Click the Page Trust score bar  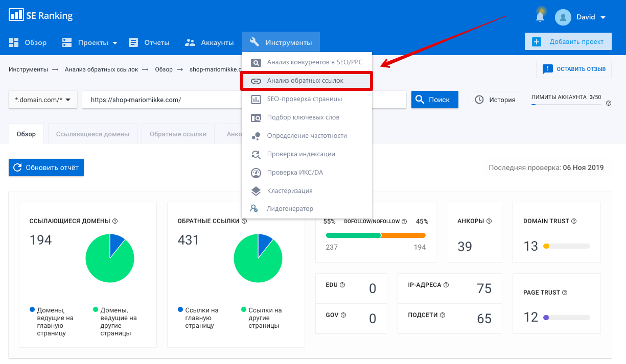(566, 318)
